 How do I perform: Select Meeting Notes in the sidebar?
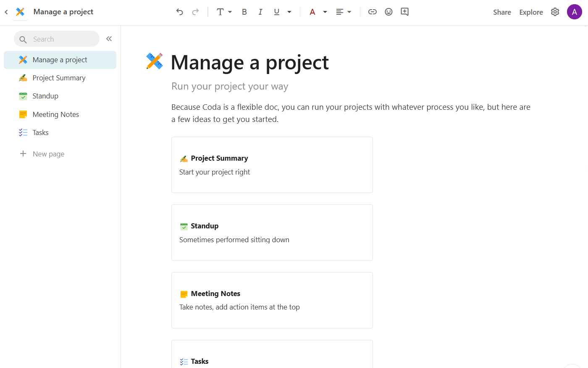(x=55, y=114)
